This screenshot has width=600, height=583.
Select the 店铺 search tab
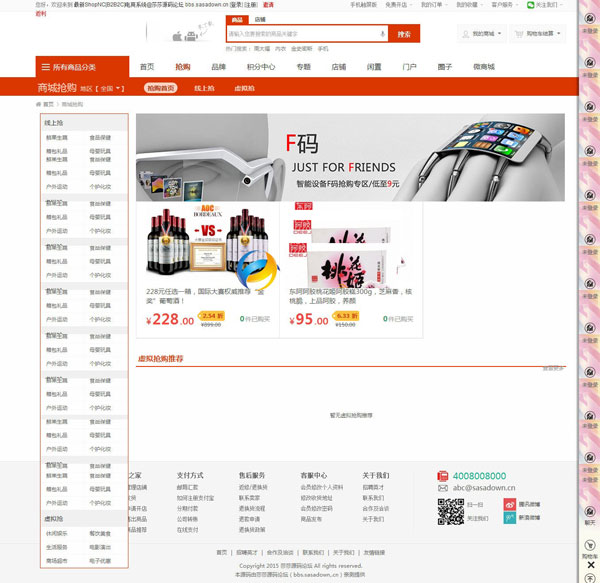pos(260,20)
